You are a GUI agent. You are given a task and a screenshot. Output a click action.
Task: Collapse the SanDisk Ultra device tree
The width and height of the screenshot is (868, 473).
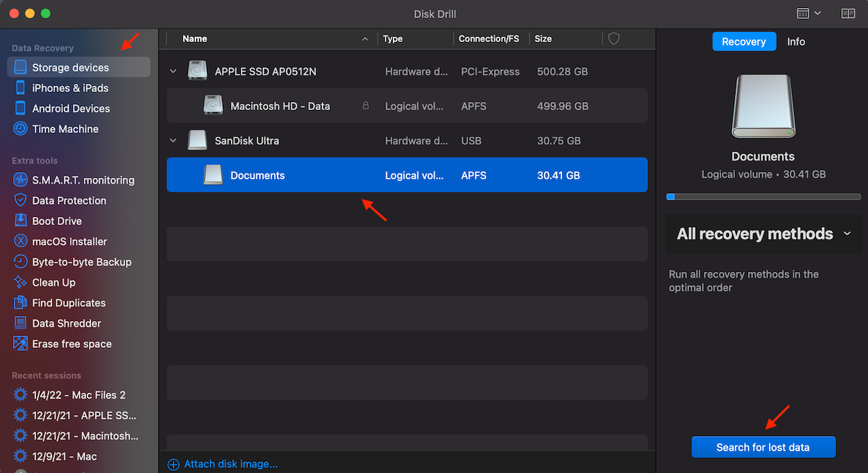coord(173,140)
